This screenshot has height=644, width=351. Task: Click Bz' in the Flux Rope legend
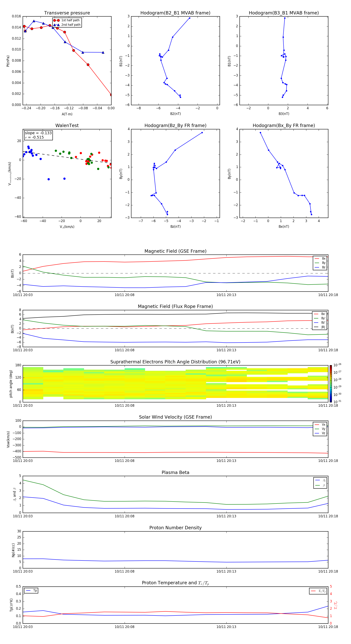323,323
